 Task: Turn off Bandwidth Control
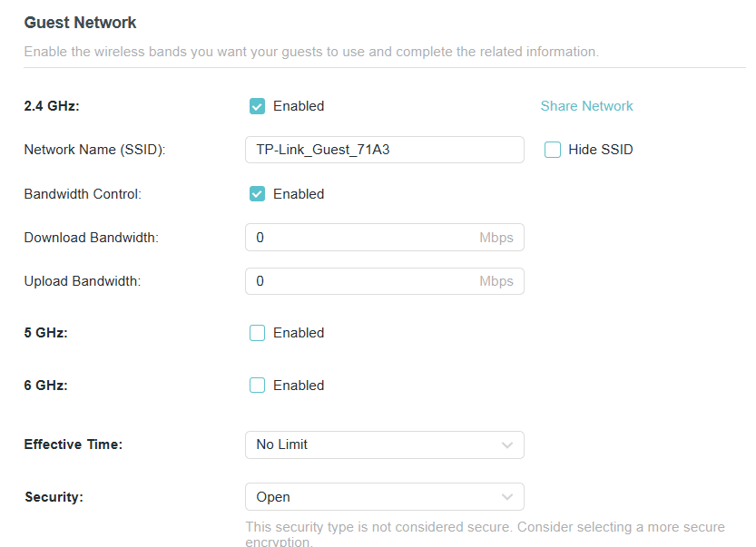[258, 193]
